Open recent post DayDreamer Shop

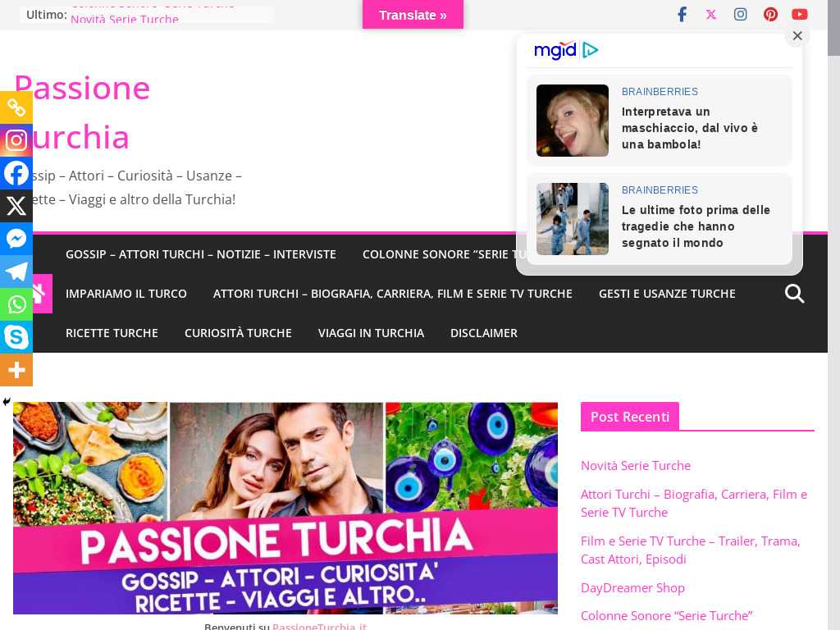[x=632, y=587]
